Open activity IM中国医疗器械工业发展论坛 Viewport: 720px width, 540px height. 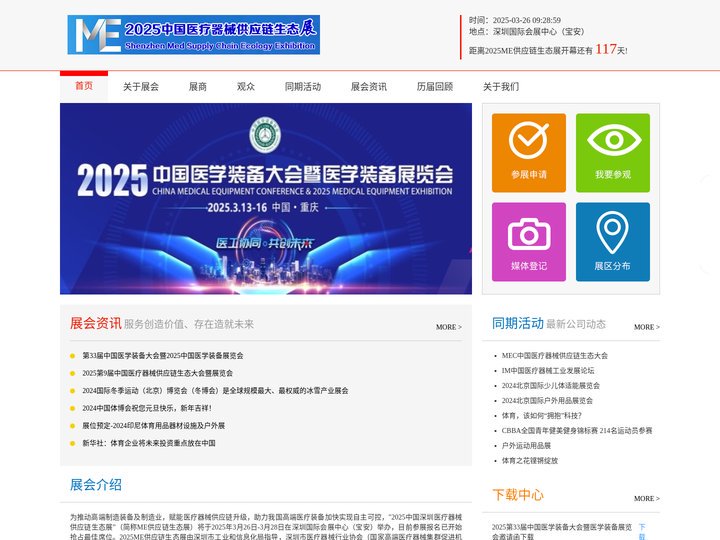(x=548, y=370)
